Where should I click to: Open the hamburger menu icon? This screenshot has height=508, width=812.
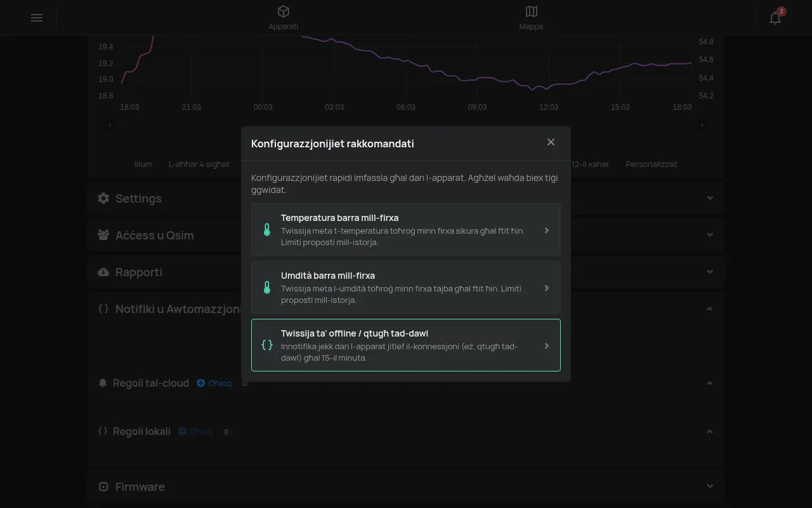[37, 18]
